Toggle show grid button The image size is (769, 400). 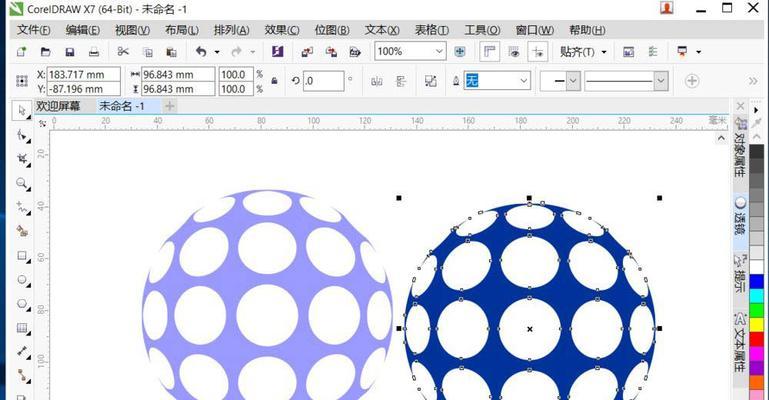point(514,52)
